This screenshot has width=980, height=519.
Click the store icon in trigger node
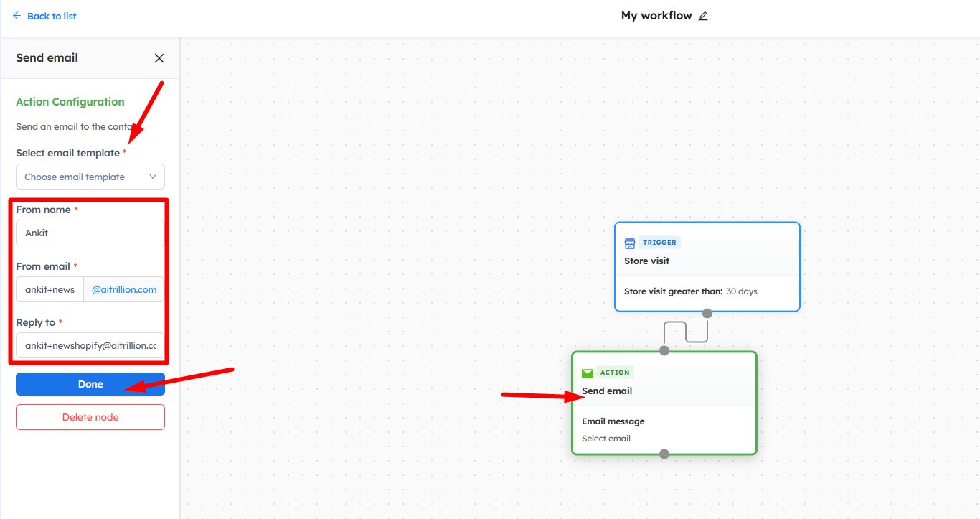point(630,243)
